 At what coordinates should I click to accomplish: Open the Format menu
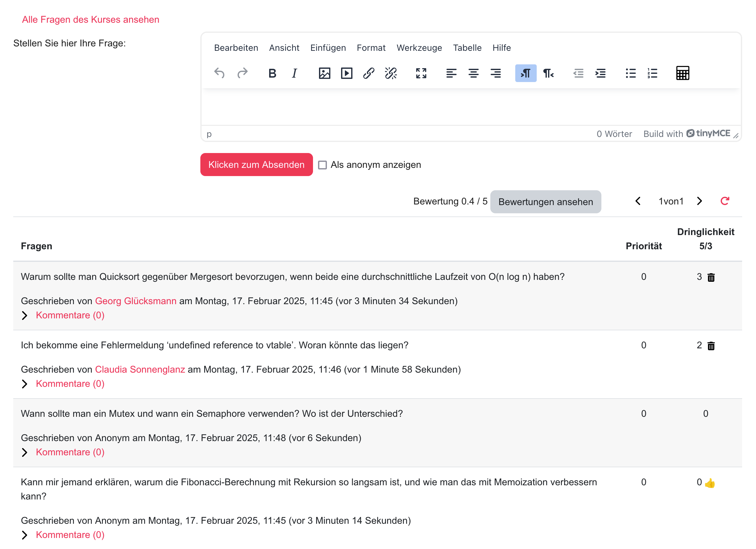pos(371,48)
